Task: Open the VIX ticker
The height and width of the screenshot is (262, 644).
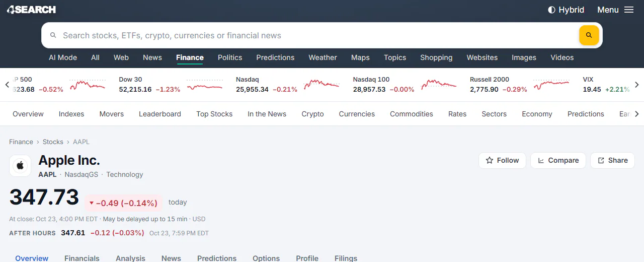Action: click(605, 85)
